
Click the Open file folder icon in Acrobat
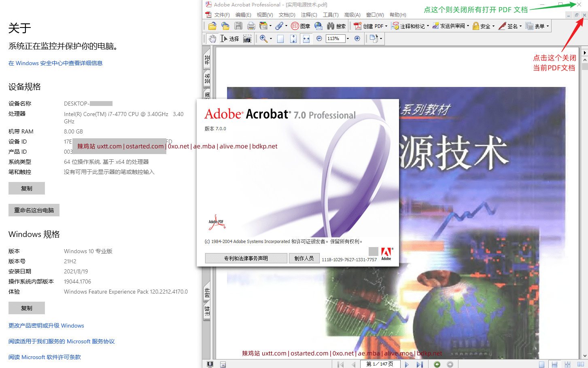tap(212, 26)
